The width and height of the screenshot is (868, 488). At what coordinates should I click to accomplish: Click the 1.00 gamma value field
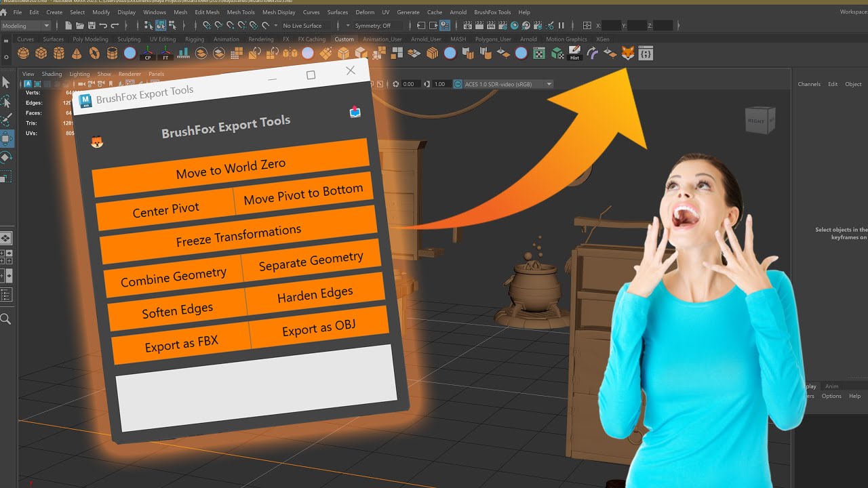440,84
